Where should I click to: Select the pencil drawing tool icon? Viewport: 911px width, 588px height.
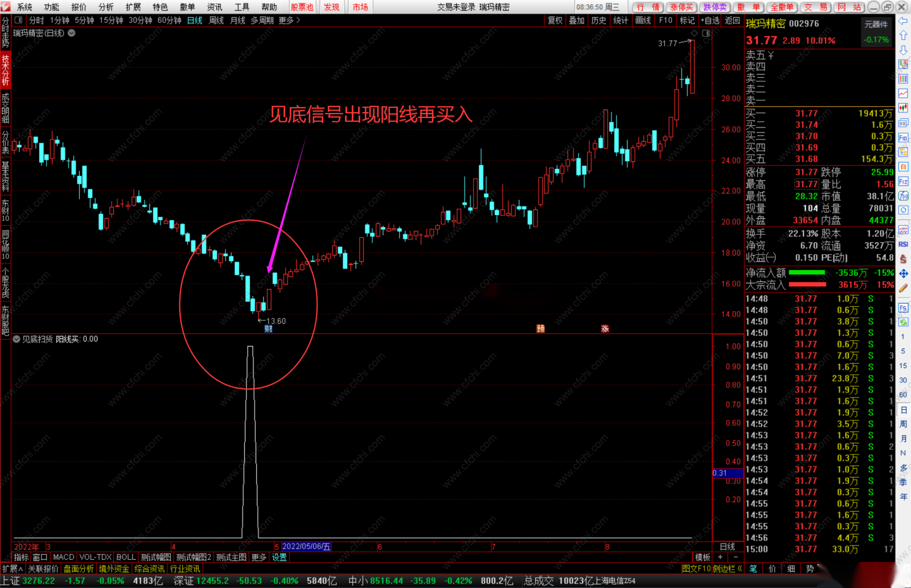(x=903, y=288)
